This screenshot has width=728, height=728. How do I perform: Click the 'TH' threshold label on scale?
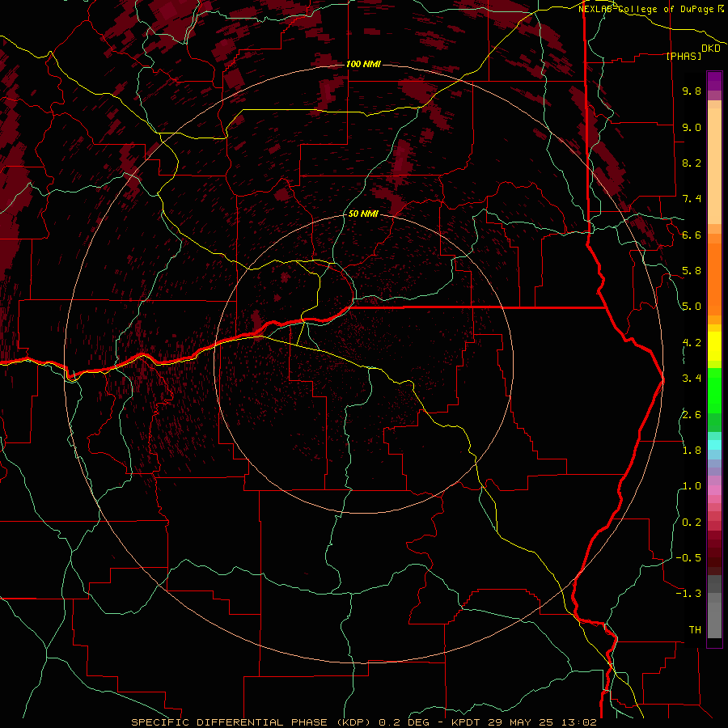695,630
